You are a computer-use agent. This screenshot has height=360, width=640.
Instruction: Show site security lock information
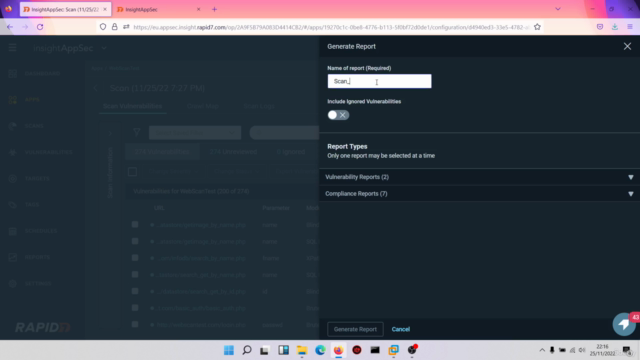click(x=115, y=27)
